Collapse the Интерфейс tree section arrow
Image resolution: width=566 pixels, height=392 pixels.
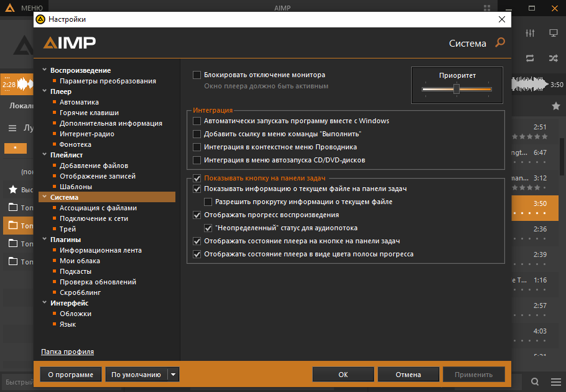pos(44,302)
